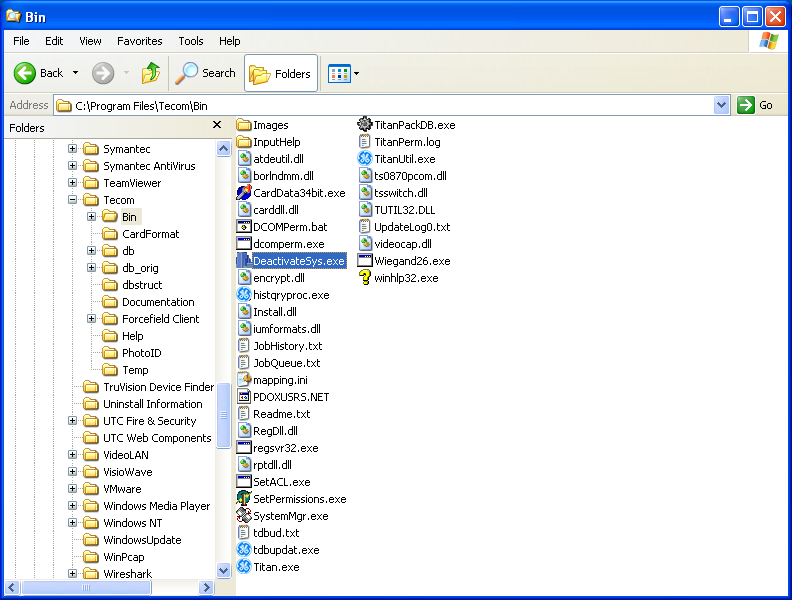Select the SetACL.exe icon
Screen dimensions: 792x600
[244, 481]
